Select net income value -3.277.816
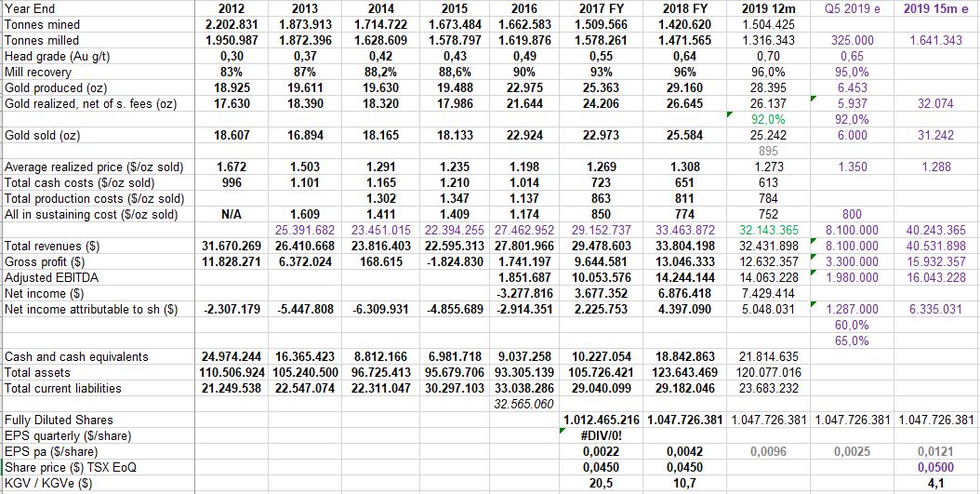The height and width of the screenshot is (494, 980). tap(523, 293)
